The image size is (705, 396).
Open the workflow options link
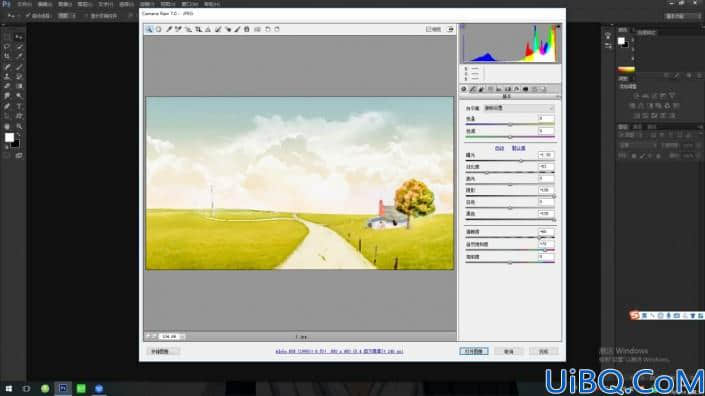click(339, 352)
